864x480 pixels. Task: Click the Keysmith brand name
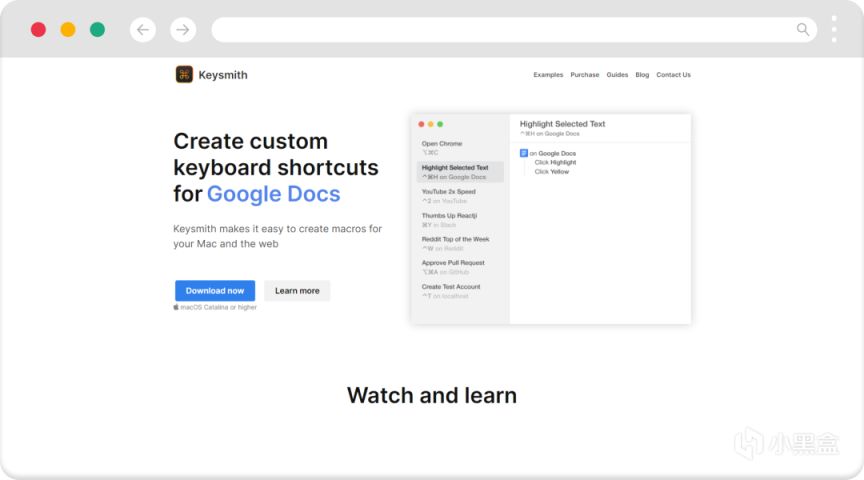pyautogui.click(x=223, y=75)
